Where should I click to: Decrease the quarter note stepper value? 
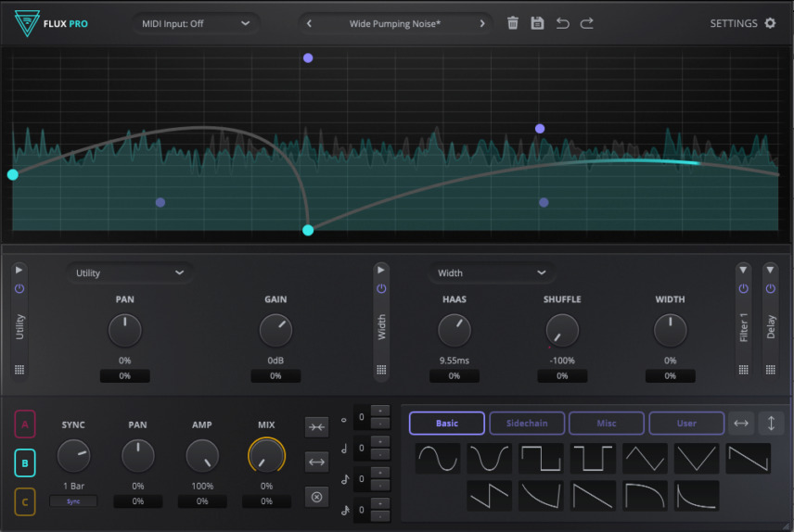pyautogui.click(x=380, y=454)
